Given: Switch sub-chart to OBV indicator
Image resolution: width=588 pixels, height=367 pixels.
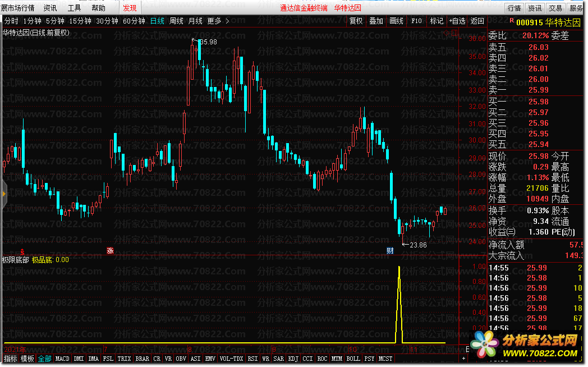Looking at the screenshot, I should pyautogui.click(x=181, y=359).
